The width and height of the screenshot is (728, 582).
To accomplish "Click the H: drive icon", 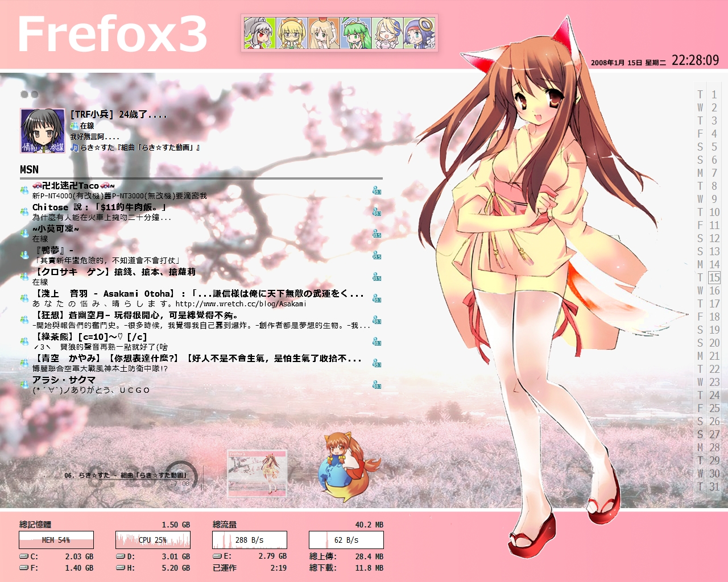I will pyautogui.click(x=121, y=568).
